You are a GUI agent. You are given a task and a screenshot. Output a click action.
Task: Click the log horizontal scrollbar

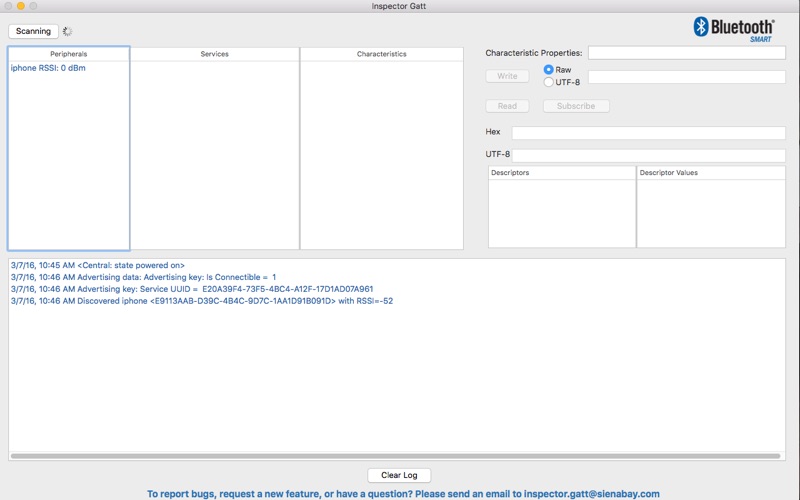(x=395, y=456)
